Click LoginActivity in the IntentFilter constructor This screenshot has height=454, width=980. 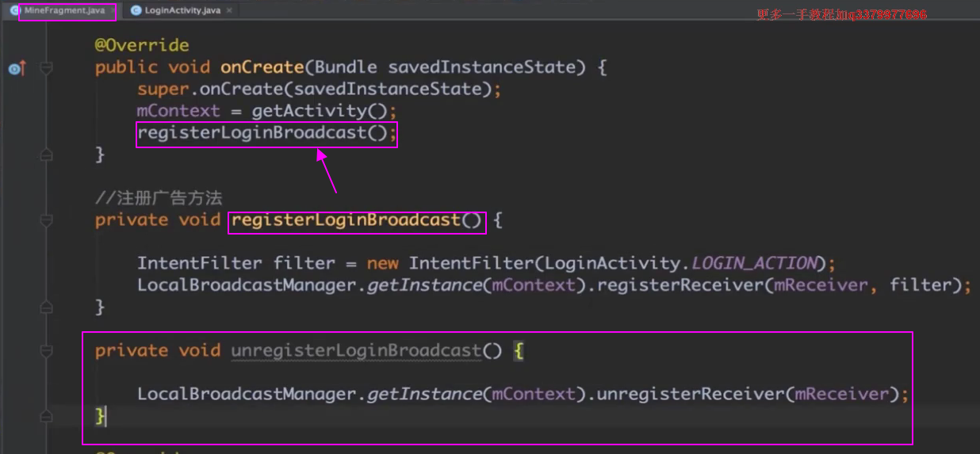613,263
